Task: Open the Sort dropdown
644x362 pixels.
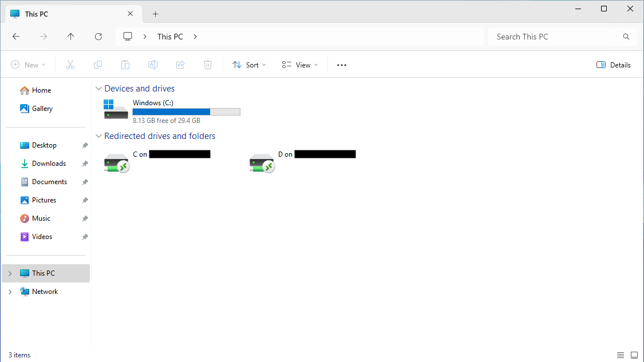Action: 249,65
